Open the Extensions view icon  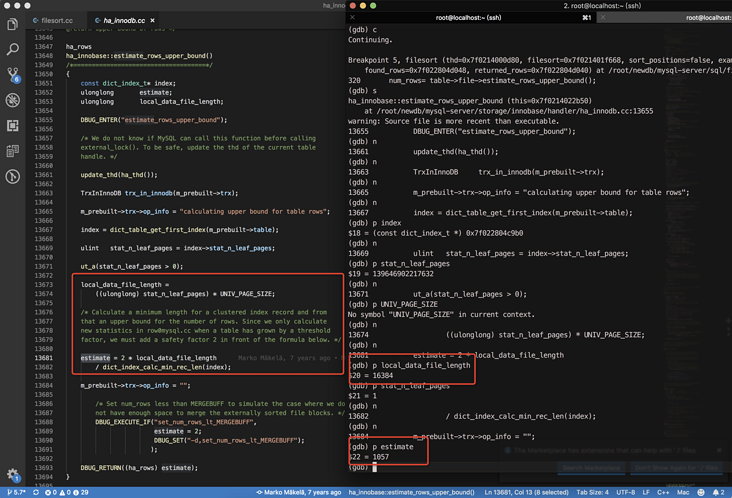12,126
